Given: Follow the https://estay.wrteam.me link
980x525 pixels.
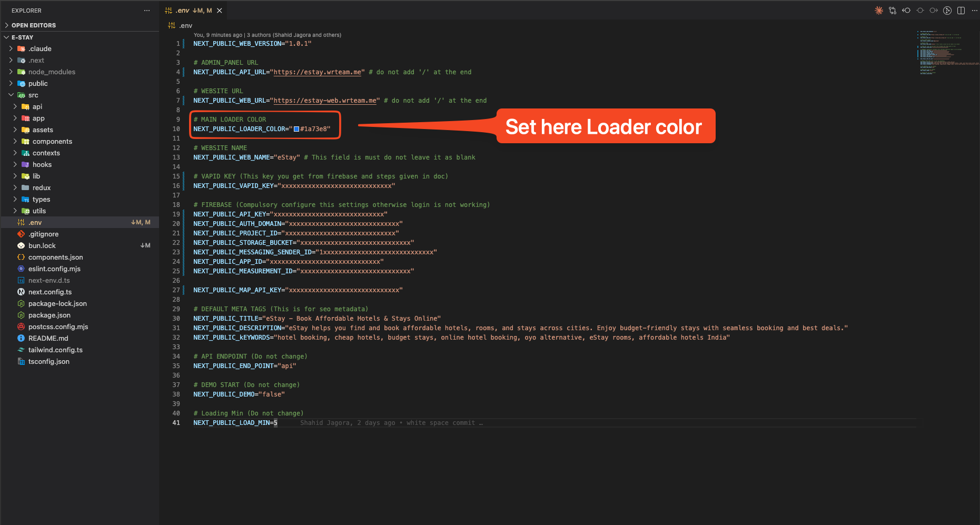Looking at the screenshot, I should point(318,72).
